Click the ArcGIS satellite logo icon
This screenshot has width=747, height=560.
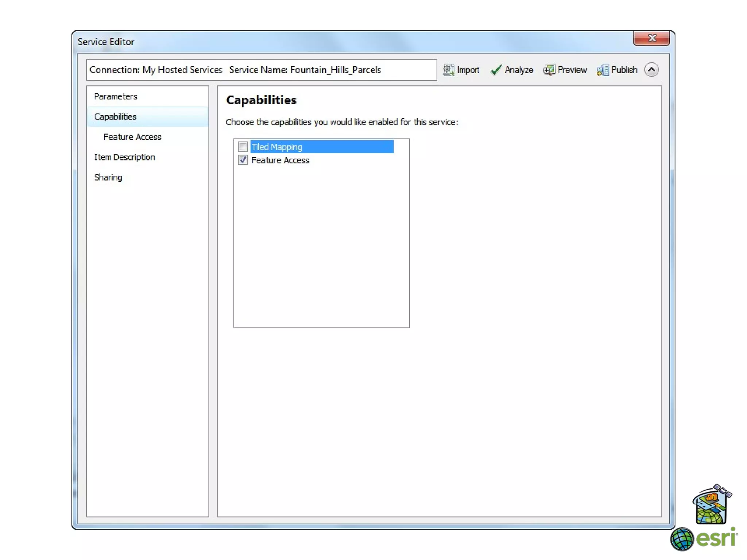point(712,504)
